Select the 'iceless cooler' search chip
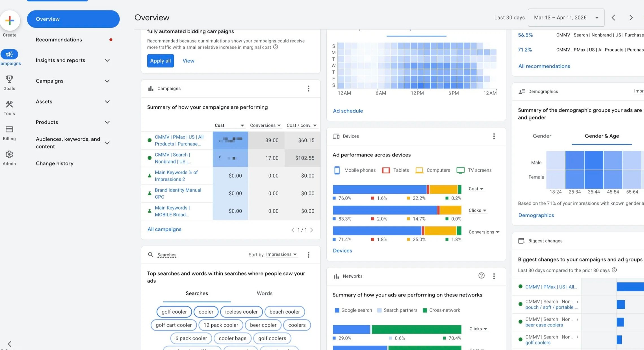644x350 pixels. click(x=241, y=312)
